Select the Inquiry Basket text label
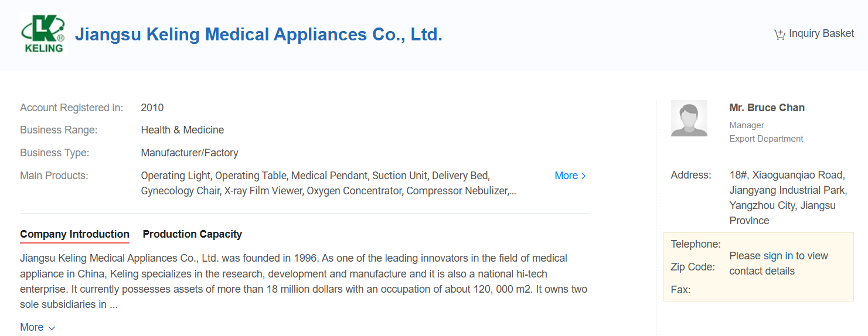This screenshot has height=336, width=868. pos(821,33)
